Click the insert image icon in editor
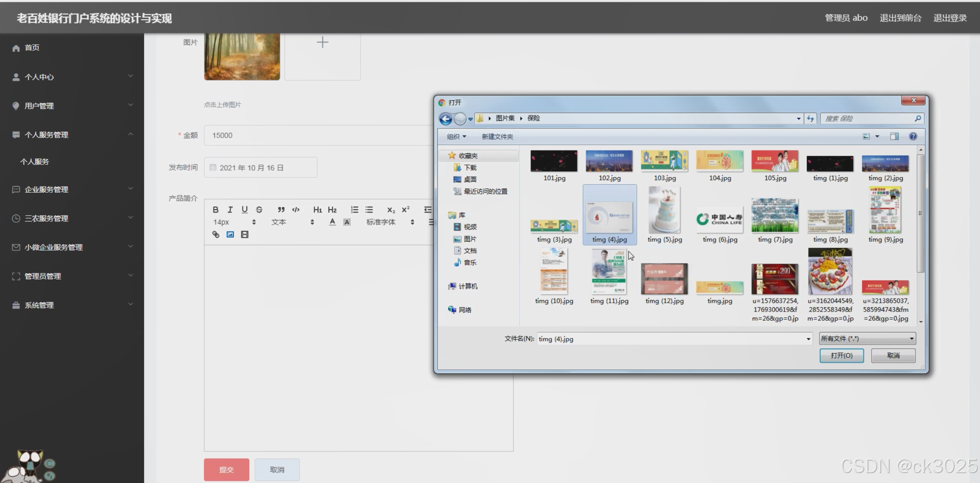 pos(230,234)
